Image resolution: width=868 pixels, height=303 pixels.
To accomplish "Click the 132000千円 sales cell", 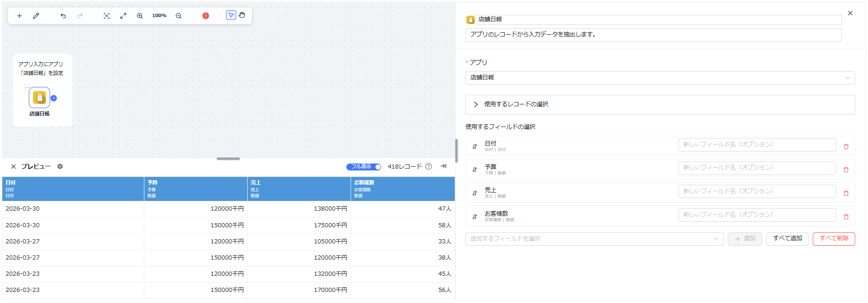I will pos(299,274).
